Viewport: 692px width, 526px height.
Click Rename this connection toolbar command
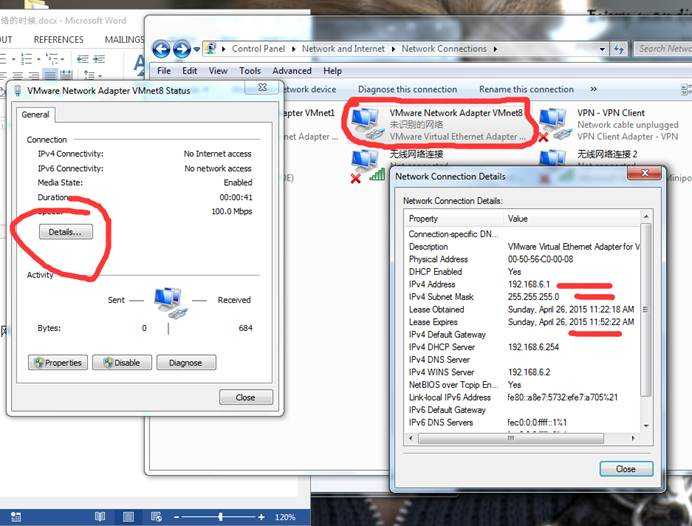(x=527, y=89)
